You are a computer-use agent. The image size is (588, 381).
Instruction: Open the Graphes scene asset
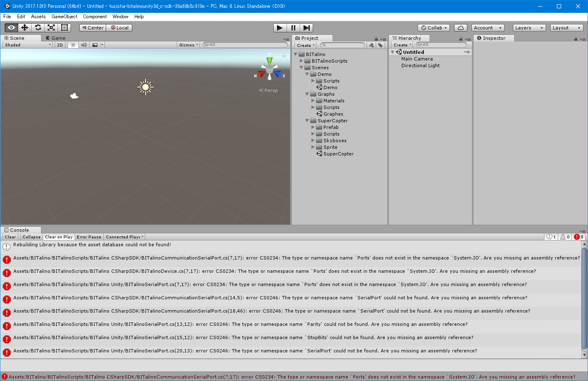pyautogui.click(x=330, y=114)
